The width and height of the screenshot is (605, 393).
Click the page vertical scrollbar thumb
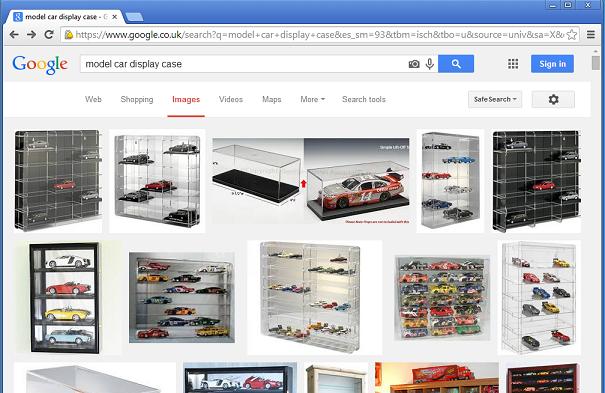(x=596, y=63)
